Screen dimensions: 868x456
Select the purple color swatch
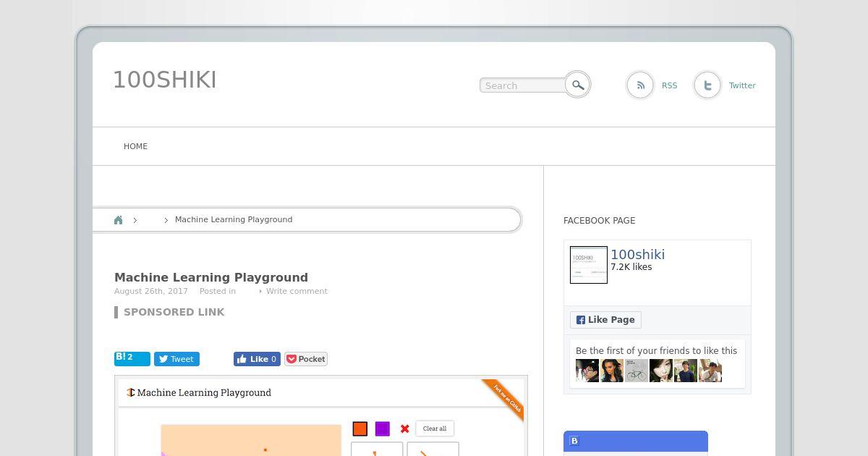coord(383,429)
